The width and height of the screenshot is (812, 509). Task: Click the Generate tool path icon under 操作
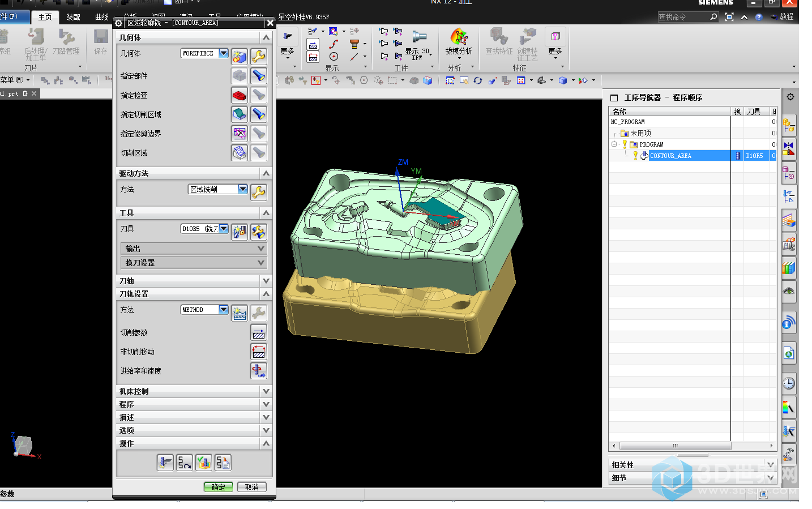coord(165,463)
